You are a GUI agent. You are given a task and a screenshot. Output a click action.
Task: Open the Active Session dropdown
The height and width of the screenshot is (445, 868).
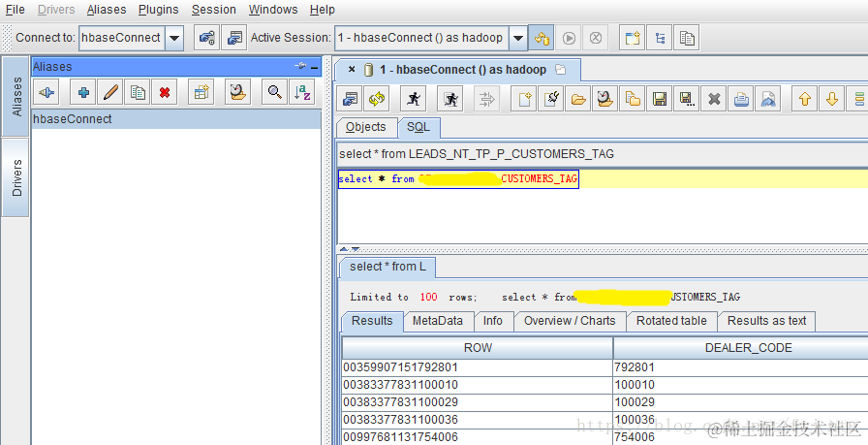point(517,38)
